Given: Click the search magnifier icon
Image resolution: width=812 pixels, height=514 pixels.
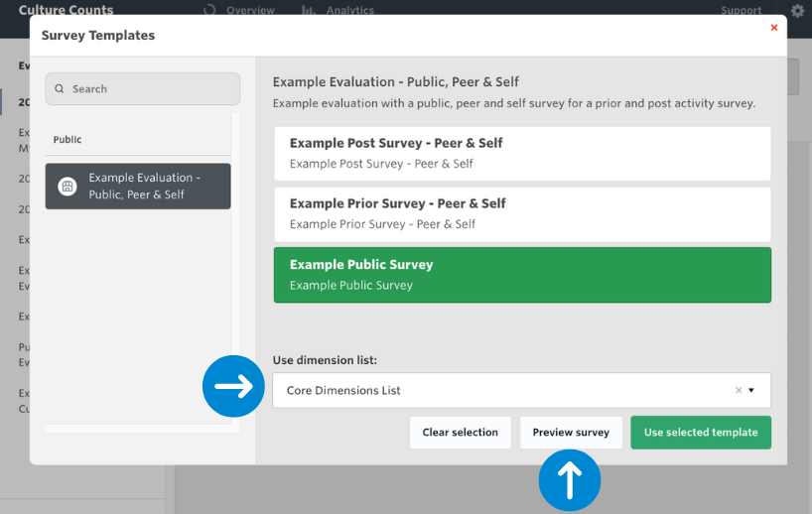Looking at the screenshot, I should [x=61, y=89].
